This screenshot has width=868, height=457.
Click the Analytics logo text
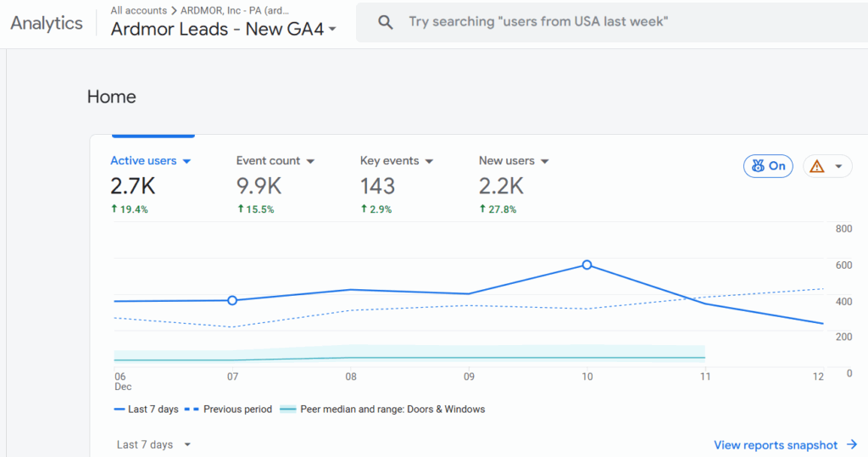[47, 23]
